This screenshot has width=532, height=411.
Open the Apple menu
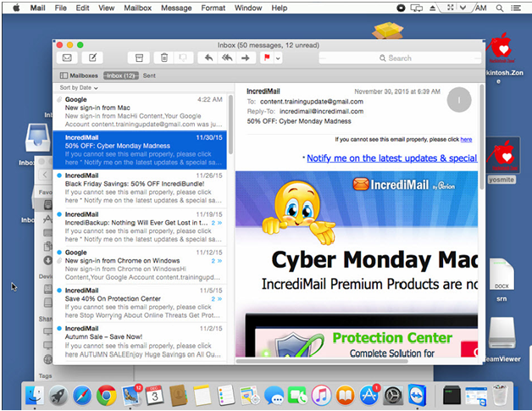[15, 8]
